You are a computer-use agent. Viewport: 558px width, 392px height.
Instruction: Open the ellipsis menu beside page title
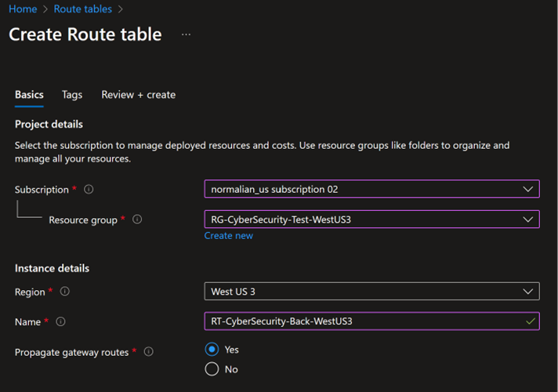[x=186, y=34]
